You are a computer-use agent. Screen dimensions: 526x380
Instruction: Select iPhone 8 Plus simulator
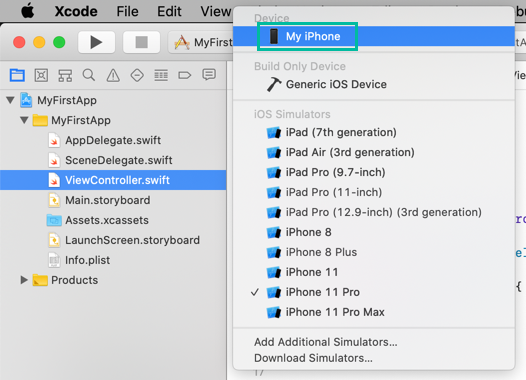point(374,252)
